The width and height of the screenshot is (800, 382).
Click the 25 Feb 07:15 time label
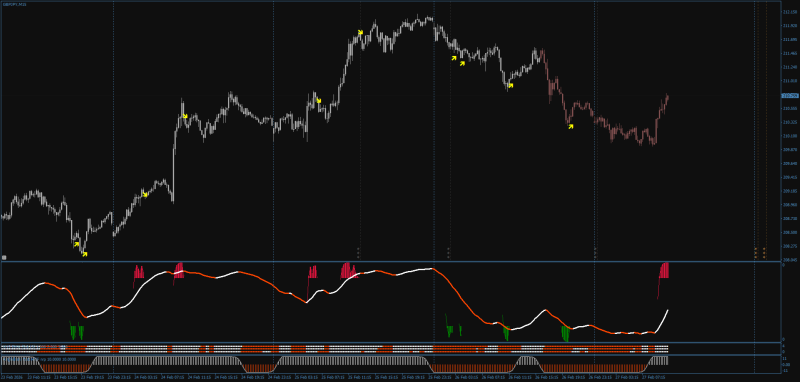333,377
